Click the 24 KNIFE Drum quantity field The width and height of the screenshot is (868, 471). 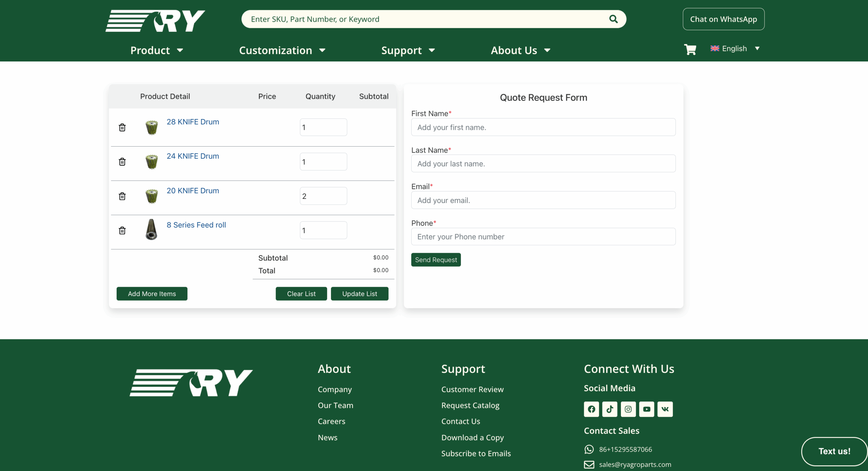point(323,162)
